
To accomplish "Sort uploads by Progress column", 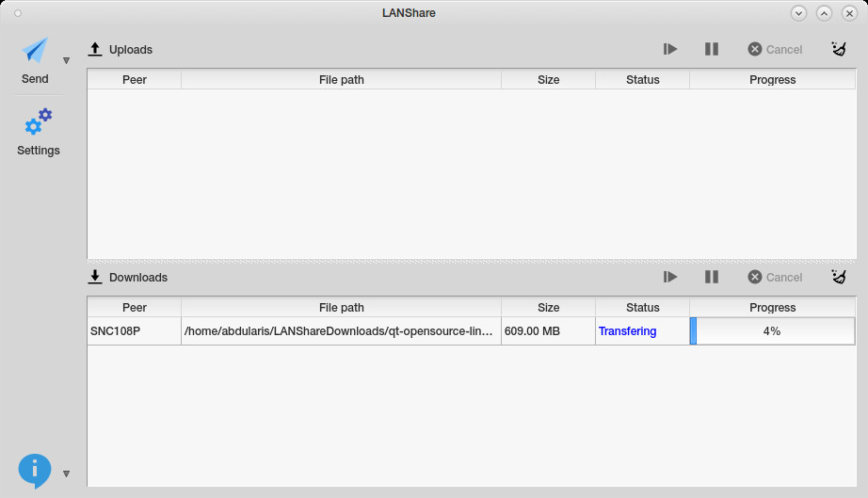I will click(773, 80).
